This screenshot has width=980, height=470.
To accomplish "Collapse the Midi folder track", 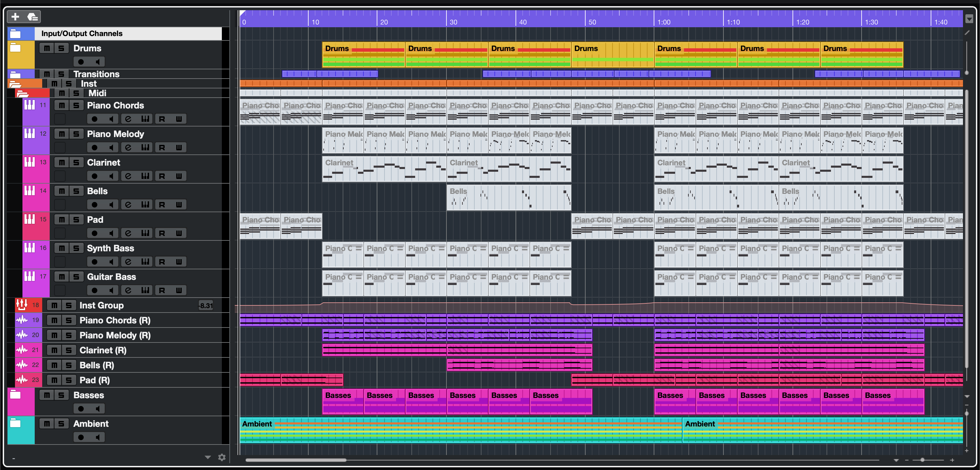I will (22, 93).
